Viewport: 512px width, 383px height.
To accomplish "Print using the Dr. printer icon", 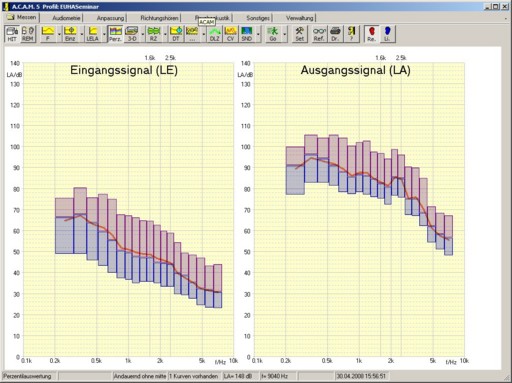I will click(335, 34).
